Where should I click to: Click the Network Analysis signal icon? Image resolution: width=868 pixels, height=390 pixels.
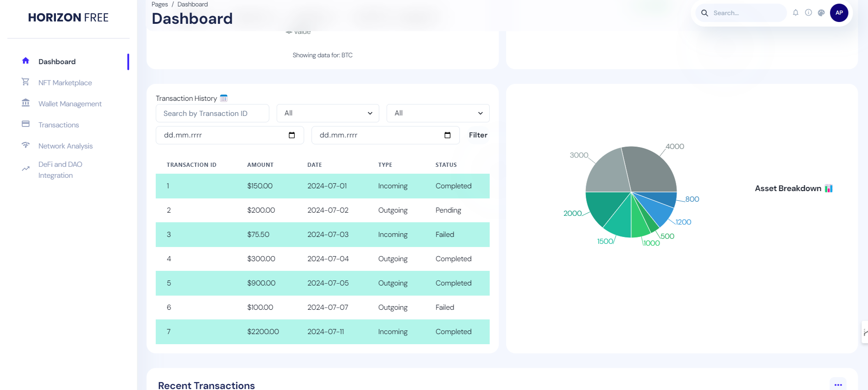[26, 145]
